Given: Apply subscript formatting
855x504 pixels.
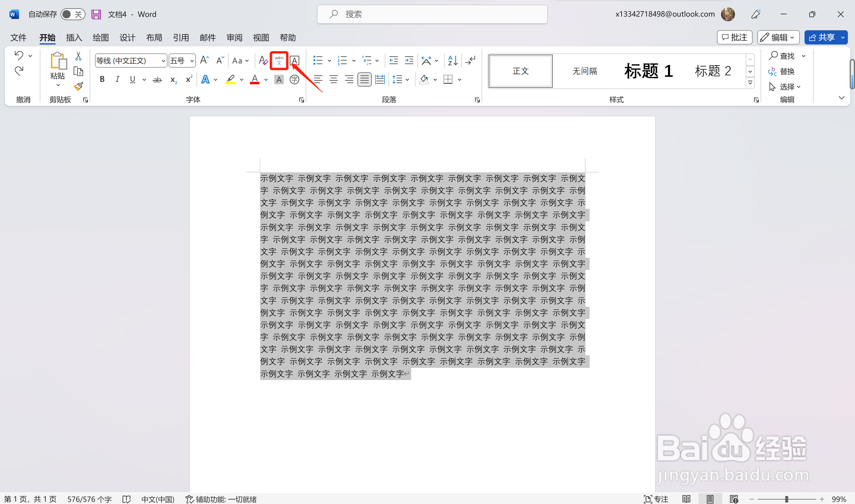Looking at the screenshot, I should click(x=174, y=80).
